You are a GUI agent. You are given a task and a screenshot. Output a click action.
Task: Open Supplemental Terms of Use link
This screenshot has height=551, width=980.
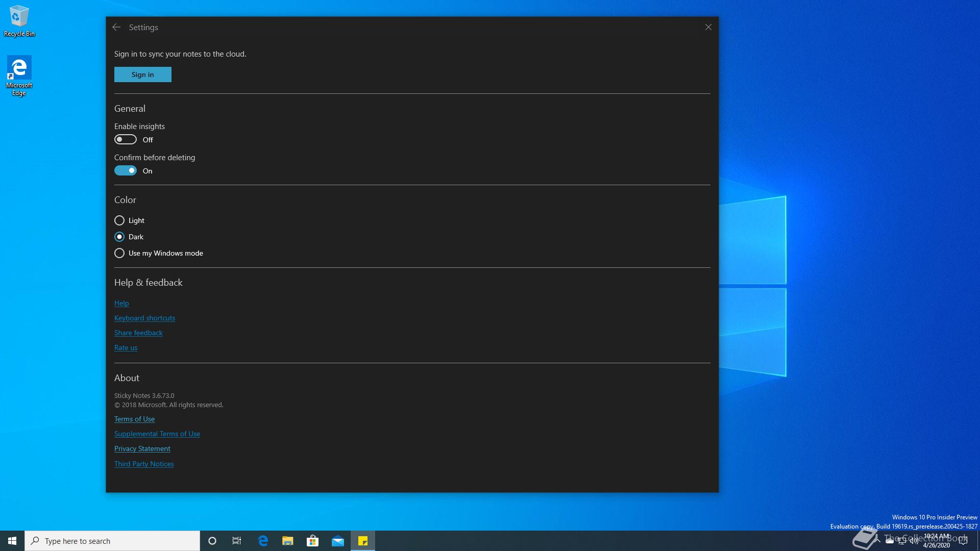(x=157, y=434)
